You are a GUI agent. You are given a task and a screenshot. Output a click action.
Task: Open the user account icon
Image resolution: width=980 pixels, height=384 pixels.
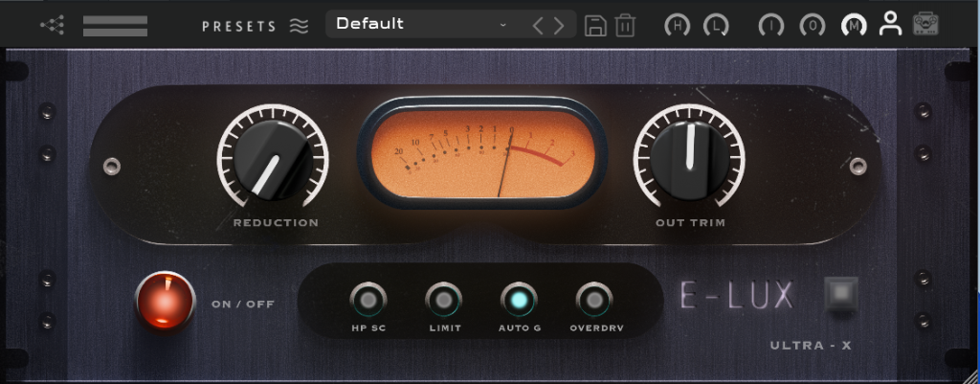click(890, 24)
